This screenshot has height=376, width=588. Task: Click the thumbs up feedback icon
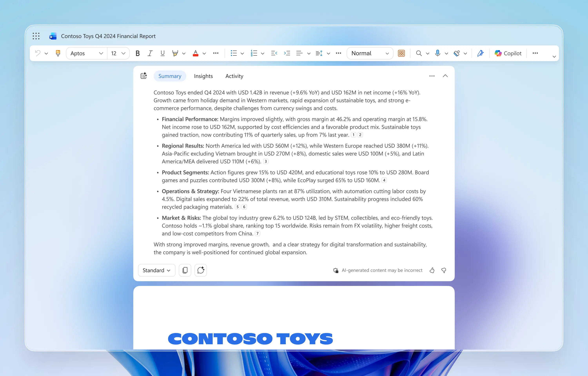coord(432,270)
